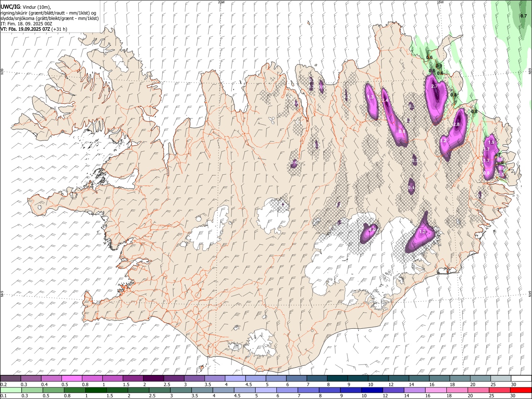Pick bottom legend swatch between 7 and 8
The width and height of the screenshot is (532, 399).
[308, 390]
